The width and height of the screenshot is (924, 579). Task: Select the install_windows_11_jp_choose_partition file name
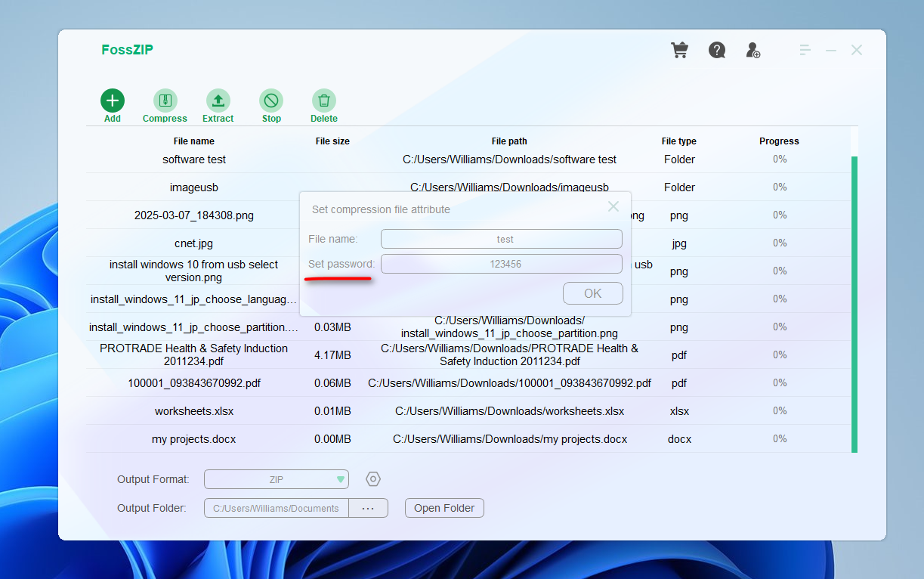tap(194, 327)
